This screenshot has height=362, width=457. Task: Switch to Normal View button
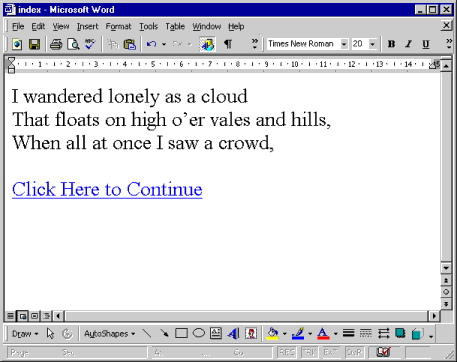pos(10,316)
